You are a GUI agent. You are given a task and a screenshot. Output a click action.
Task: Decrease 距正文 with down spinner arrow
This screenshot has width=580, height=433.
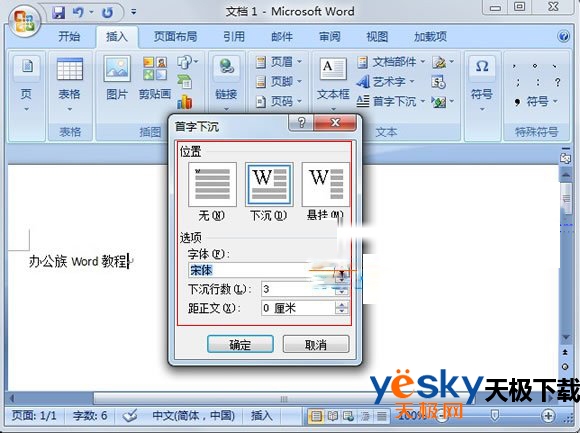pyautogui.click(x=342, y=311)
